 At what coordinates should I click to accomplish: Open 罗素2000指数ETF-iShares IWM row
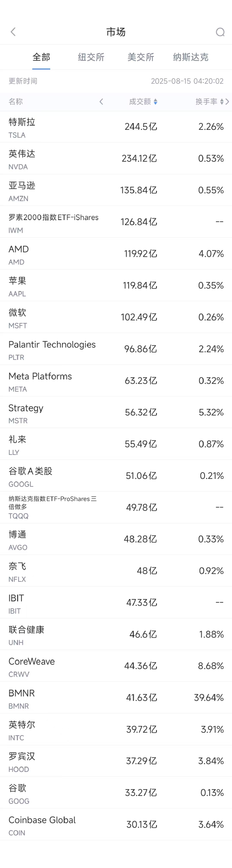[x=116, y=222]
